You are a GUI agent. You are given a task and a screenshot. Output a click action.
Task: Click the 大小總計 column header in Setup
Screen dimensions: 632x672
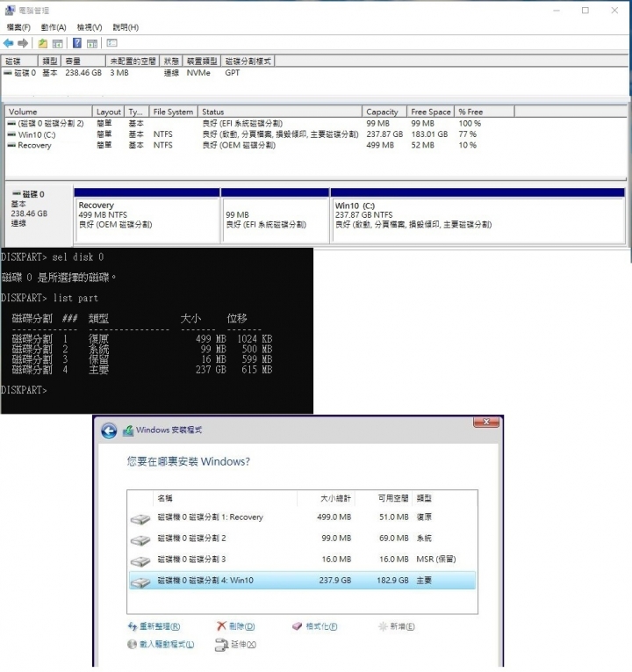pos(327,498)
